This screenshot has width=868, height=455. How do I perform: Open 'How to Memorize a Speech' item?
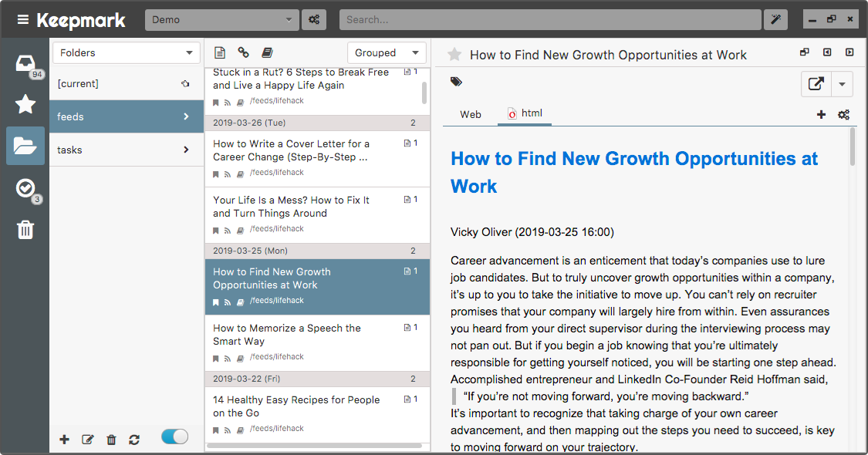(317, 343)
